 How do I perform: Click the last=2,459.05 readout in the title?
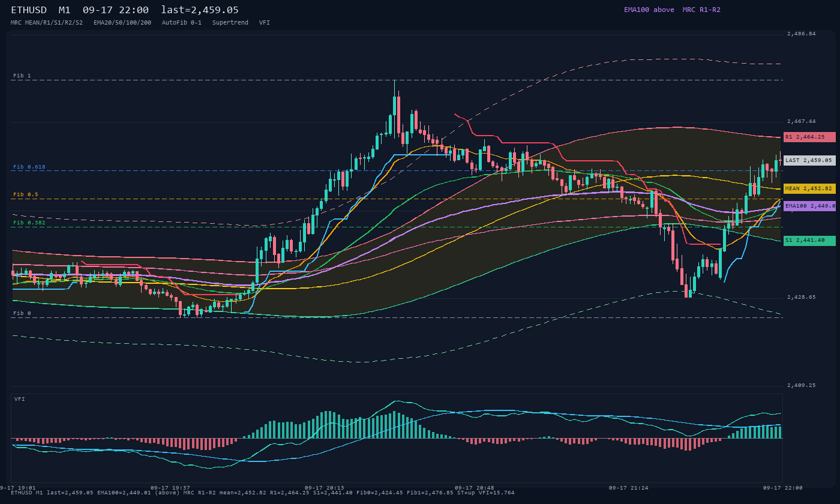point(200,10)
